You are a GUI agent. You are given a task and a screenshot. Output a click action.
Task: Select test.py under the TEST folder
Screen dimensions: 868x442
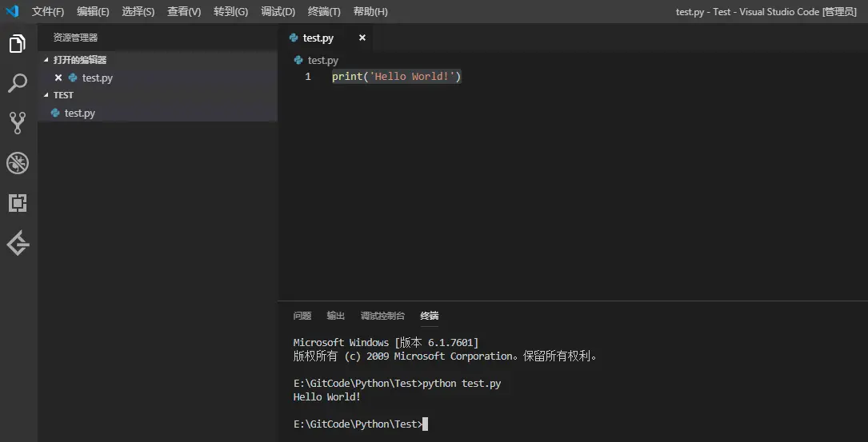158,113
